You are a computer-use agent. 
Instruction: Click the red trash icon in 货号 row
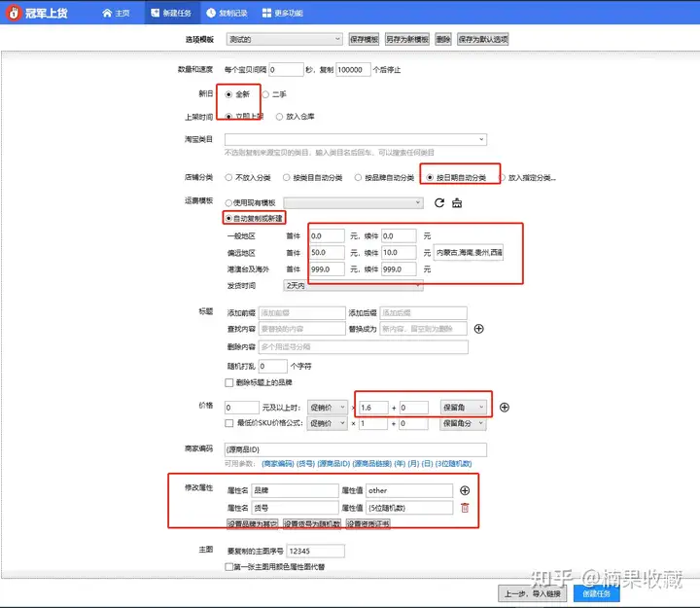click(x=465, y=508)
